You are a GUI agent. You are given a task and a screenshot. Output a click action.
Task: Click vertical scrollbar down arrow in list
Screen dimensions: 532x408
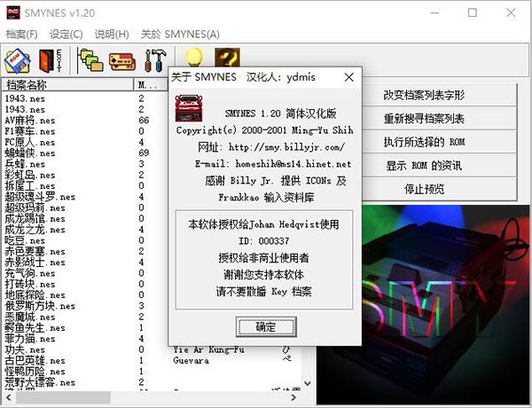[308, 383]
